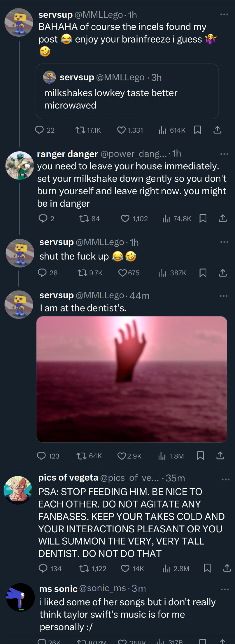Screen dimensions: 235x644
Task: Open more options on ms sonic's tweet
Action: (x=225, y=590)
